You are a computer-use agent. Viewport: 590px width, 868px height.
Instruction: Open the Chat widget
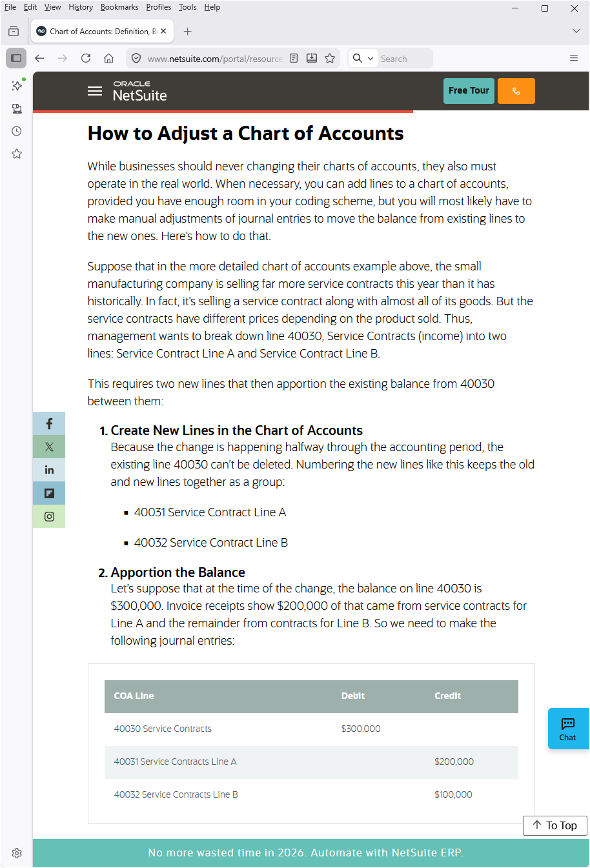pos(568,729)
